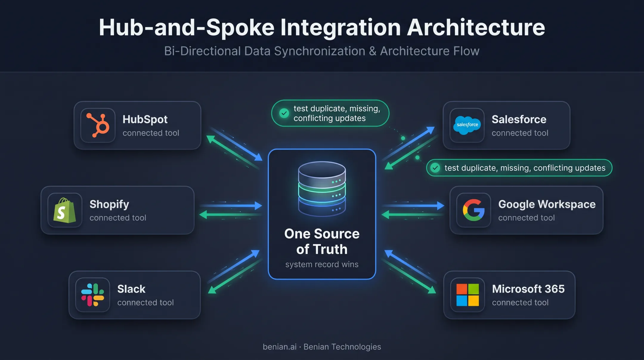Click 'connected tool' under Microsoft 365
The width and height of the screenshot is (644, 360).
(520, 303)
